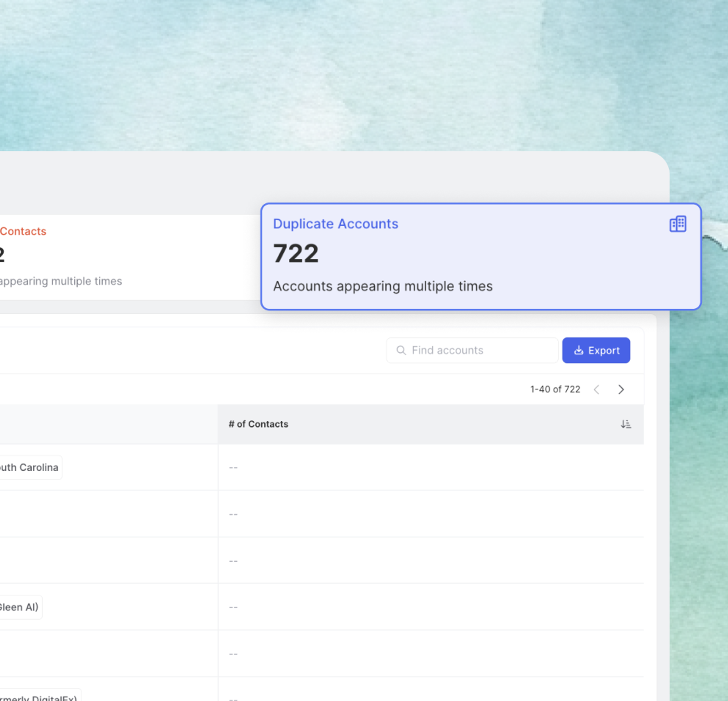Go to previous page with left chevron
728x701 pixels.
click(597, 389)
